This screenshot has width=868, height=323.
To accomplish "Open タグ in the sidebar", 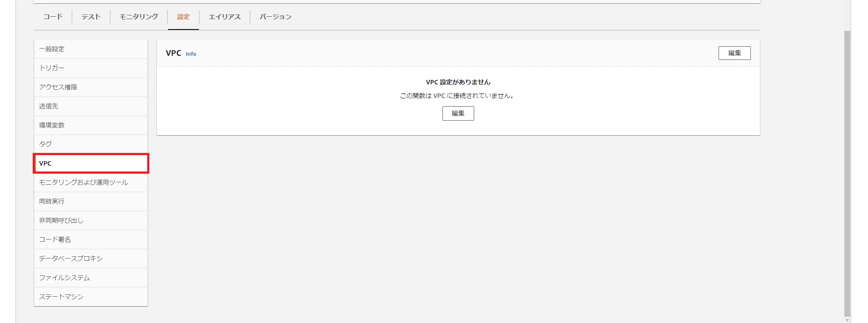I will (x=91, y=144).
